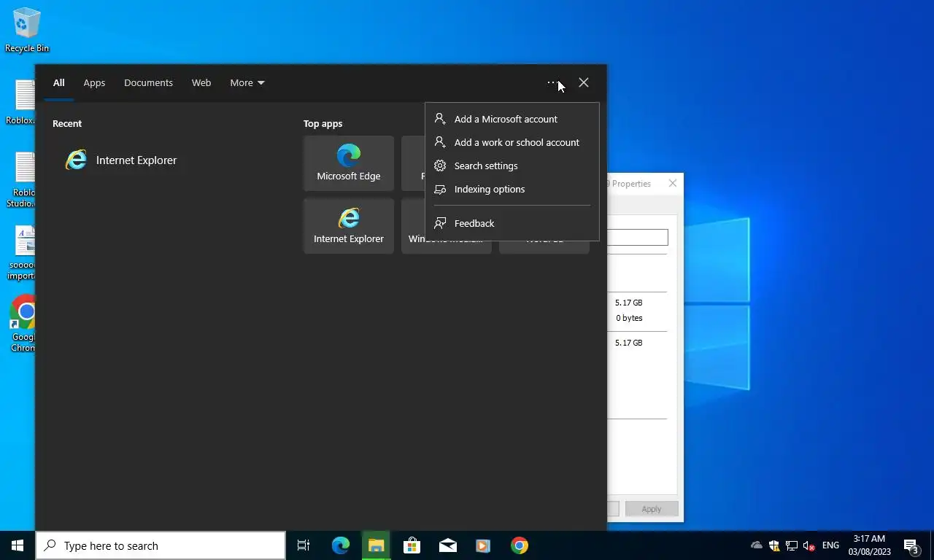This screenshot has height=560, width=934.
Task: Open Task View on the taskbar
Action: click(x=304, y=545)
